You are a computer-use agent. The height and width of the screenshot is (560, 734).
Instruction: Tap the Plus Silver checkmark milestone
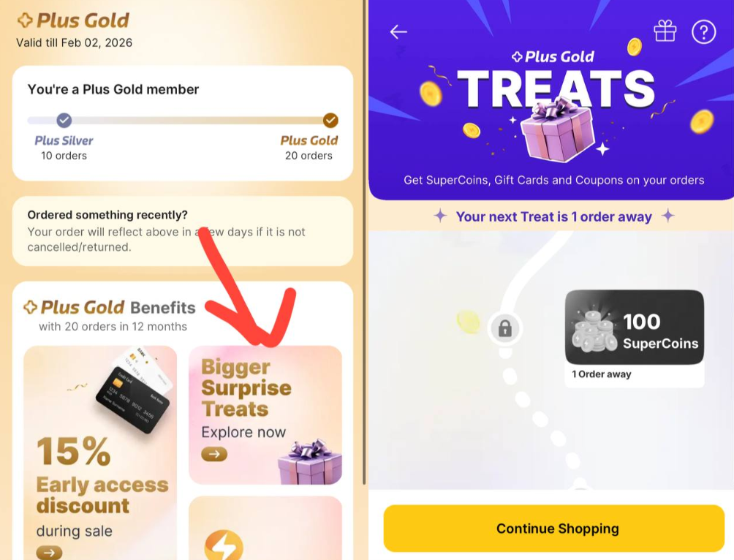[x=64, y=121]
